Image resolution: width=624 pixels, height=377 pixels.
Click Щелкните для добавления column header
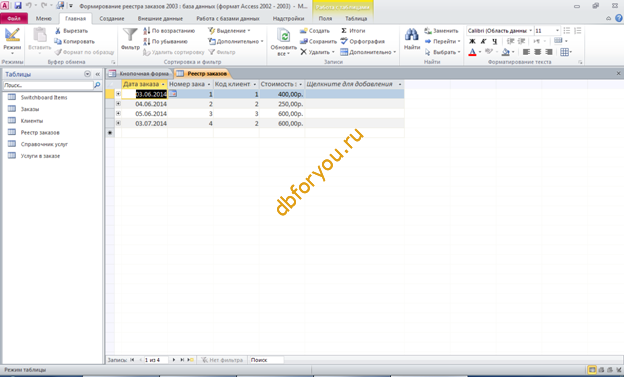click(354, 84)
